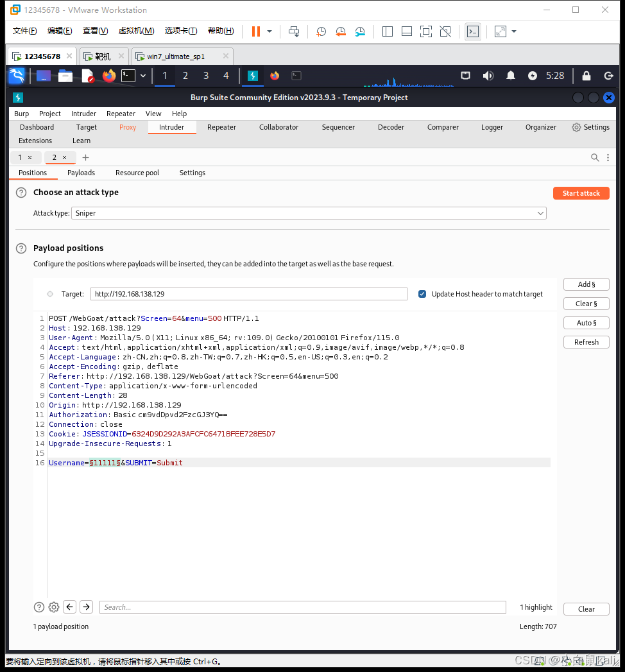Close Intruder attack tab 1
The height and width of the screenshot is (672, 625).
click(30, 158)
